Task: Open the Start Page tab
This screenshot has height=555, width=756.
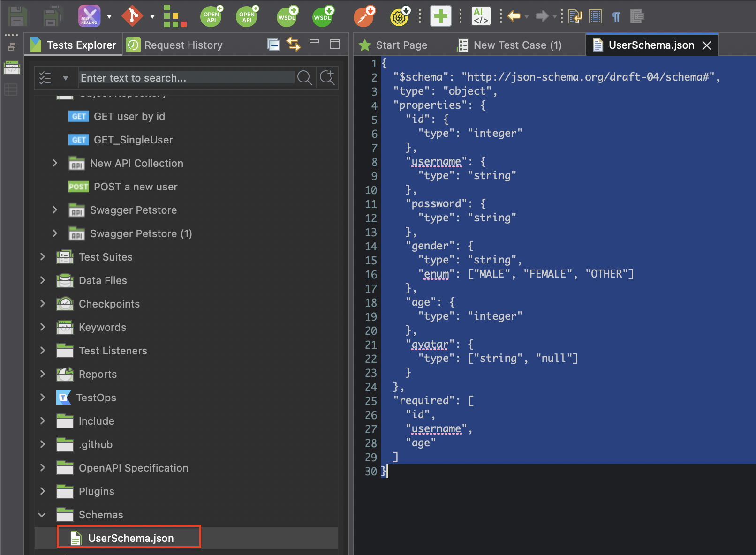Action: (401, 45)
